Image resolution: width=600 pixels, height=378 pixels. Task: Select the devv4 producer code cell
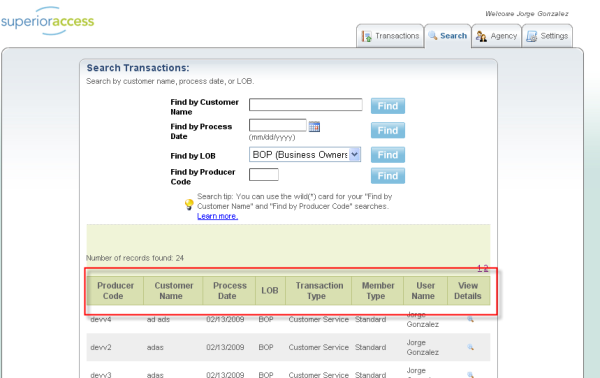coord(101,319)
